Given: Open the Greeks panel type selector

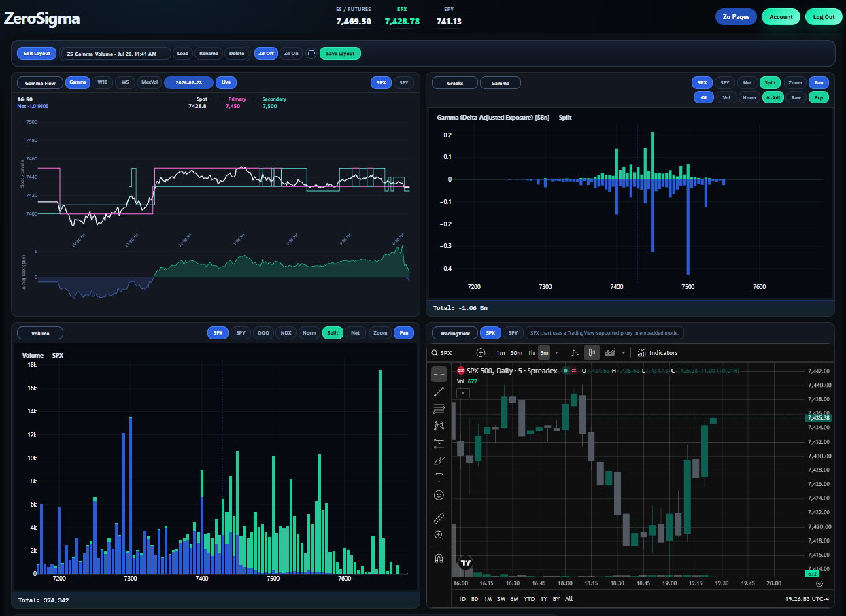Looking at the screenshot, I should coord(455,83).
